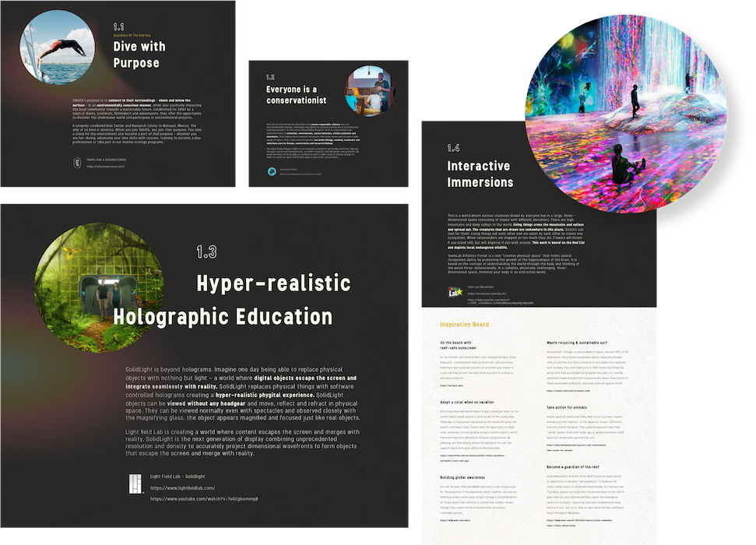
Task: Open the Hilton link under Adopt a coral
Action: (x=472, y=458)
